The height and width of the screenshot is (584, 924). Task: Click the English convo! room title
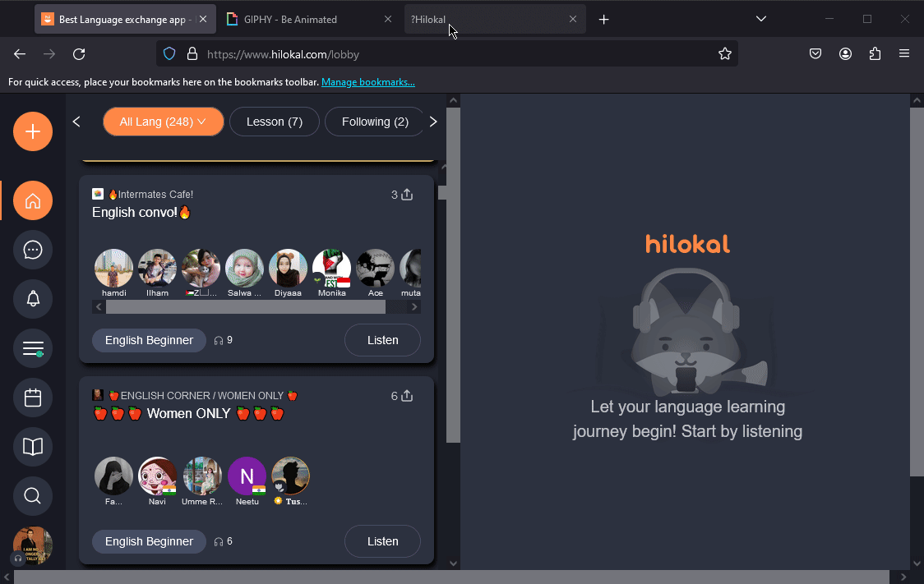coord(141,213)
